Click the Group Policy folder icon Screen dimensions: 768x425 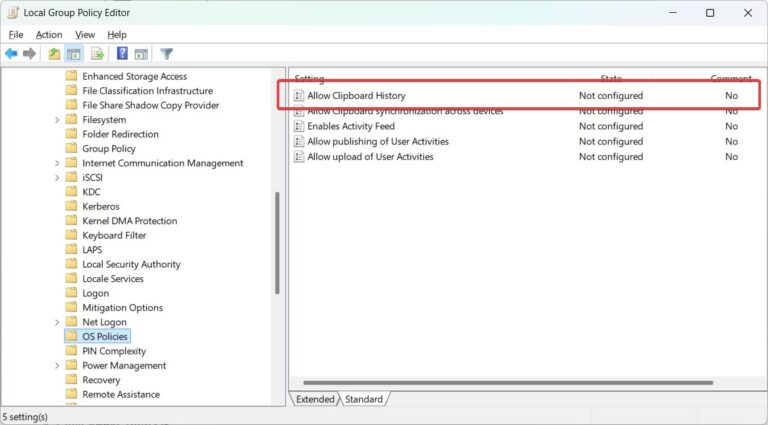(x=72, y=148)
